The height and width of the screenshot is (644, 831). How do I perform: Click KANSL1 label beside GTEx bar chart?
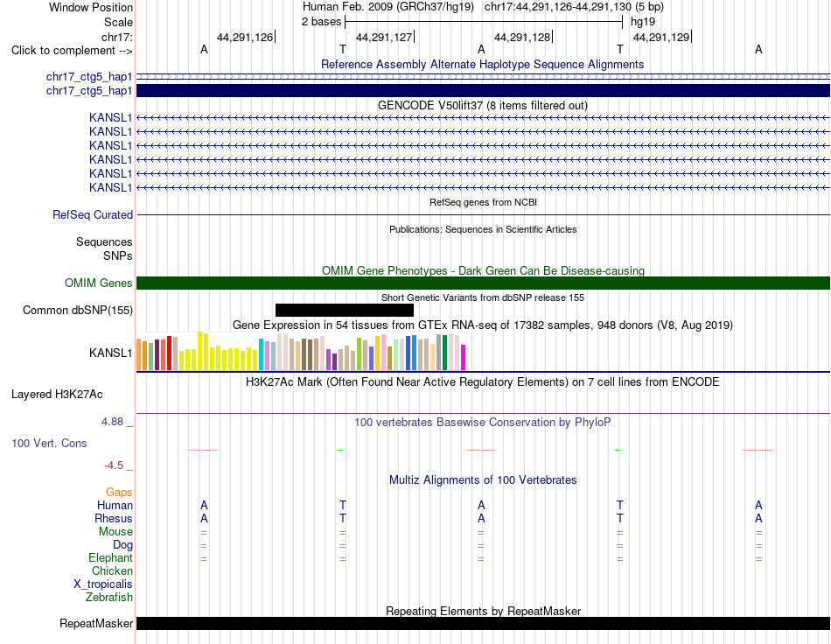click(x=110, y=353)
